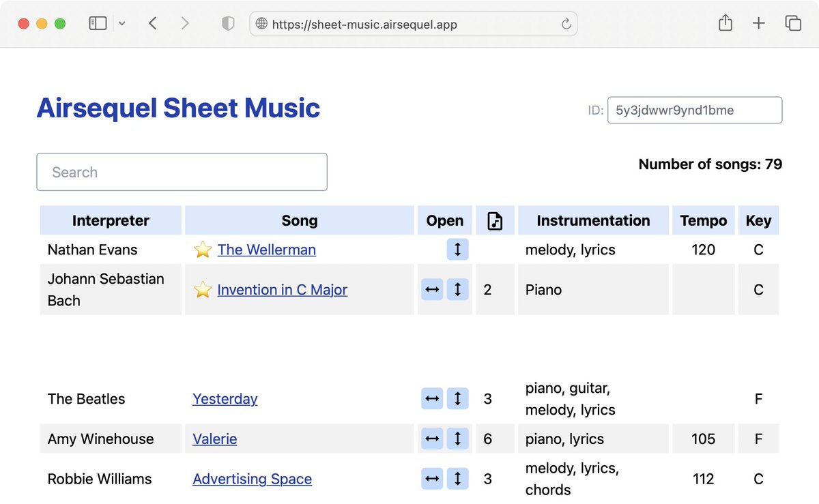Viewport: 819px width, 504px height.
Task: Click the Share button in Safari
Action: click(x=725, y=23)
